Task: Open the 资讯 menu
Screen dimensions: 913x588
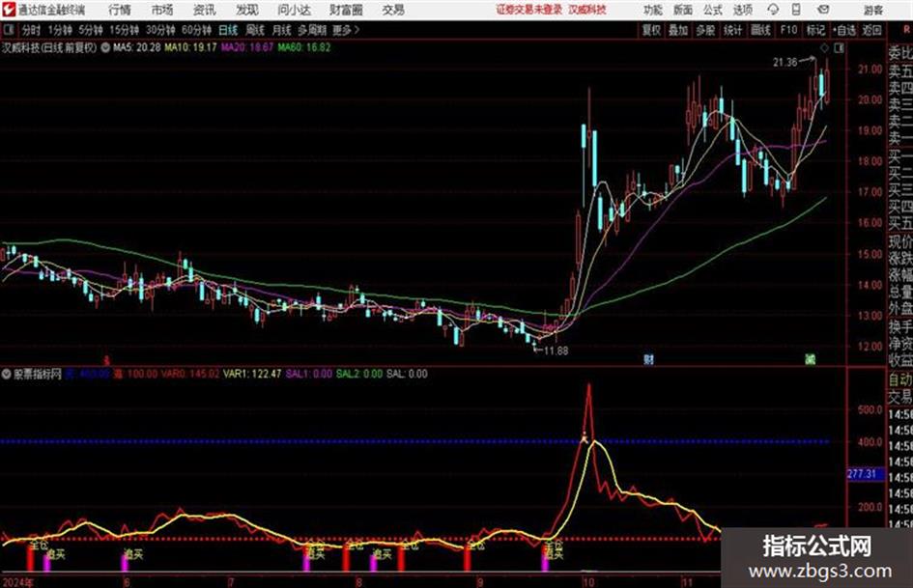Action: [205, 10]
